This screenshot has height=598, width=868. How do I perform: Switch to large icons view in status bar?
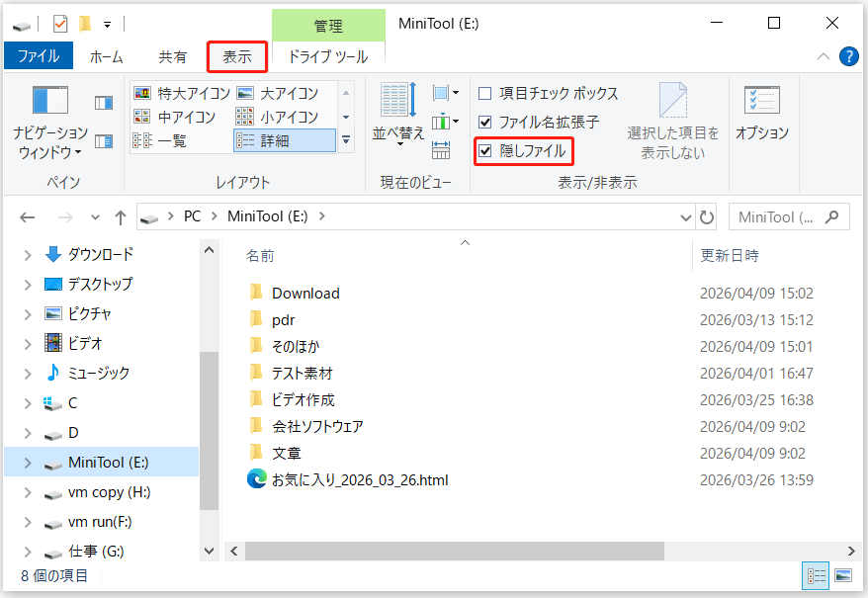point(843,576)
